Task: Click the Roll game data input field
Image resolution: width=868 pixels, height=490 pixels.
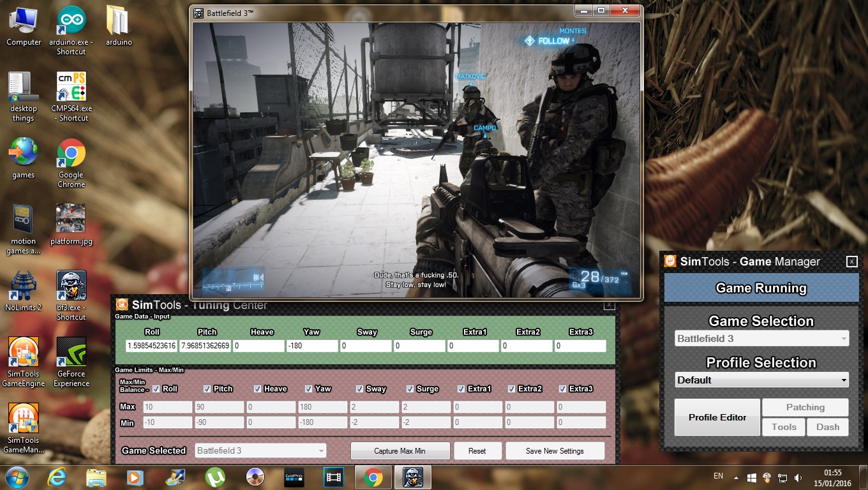Action: click(x=152, y=346)
